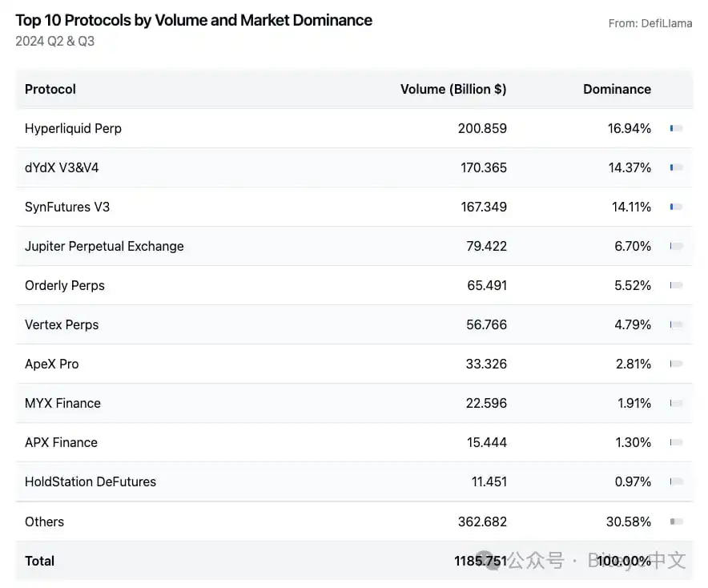Viewport: 708px width, 588px height.
Task: Select Vertex Perps in the table
Action: tap(62, 324)
